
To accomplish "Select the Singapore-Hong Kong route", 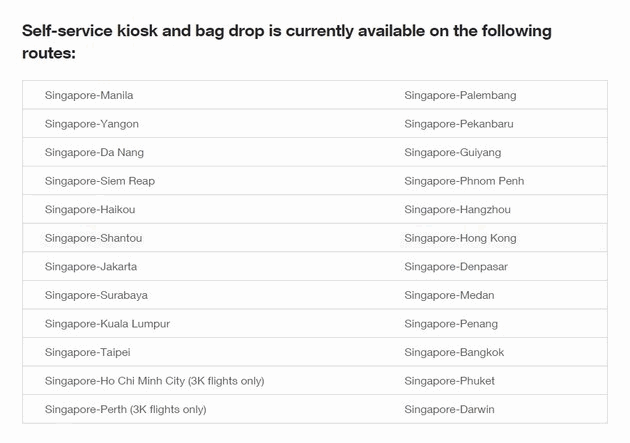I will tap(460, 238).
